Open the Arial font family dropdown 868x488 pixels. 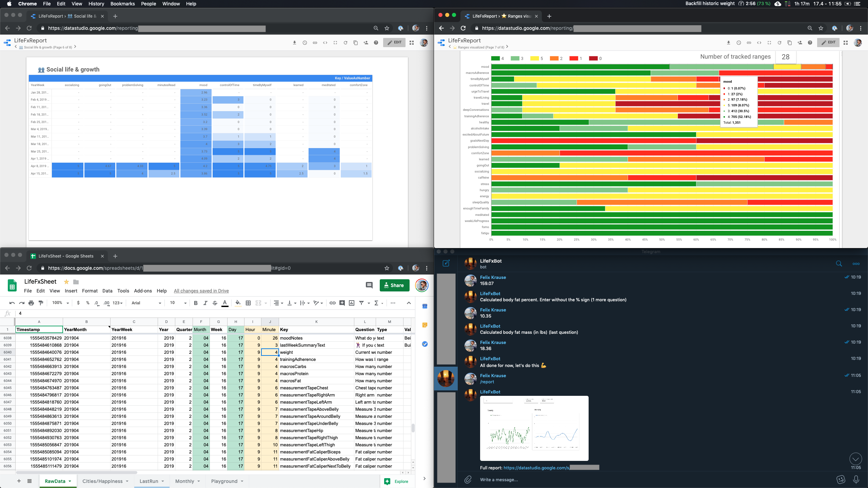[146, 303]
